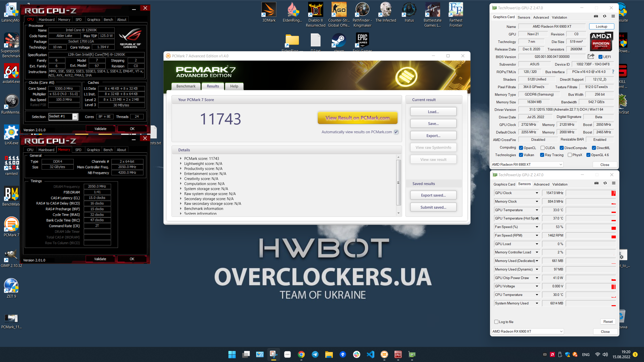This screenshot has width=644, height=362.
Task: Open Google Chrome from the taskbar
Action: [x=301, y=355]
